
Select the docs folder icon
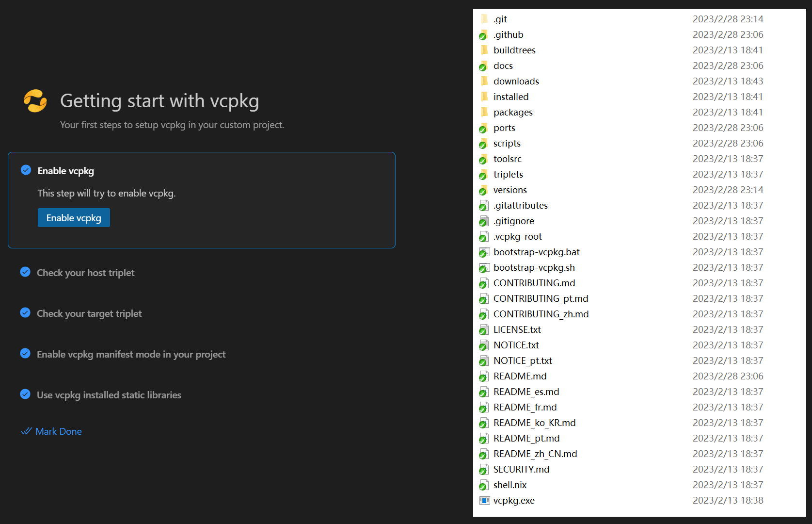coord(484,65)
